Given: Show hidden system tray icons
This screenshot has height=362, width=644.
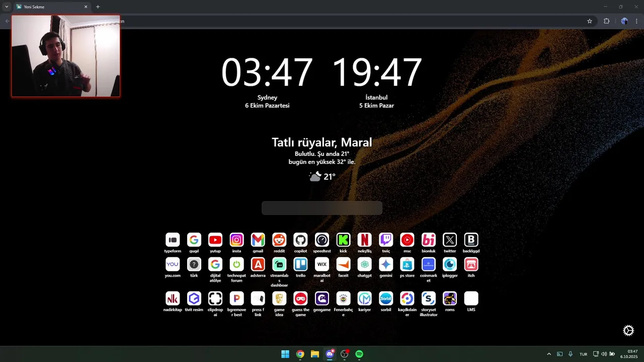Looking at the screenshot, I should pyautogui.click(x=549, y=354).
